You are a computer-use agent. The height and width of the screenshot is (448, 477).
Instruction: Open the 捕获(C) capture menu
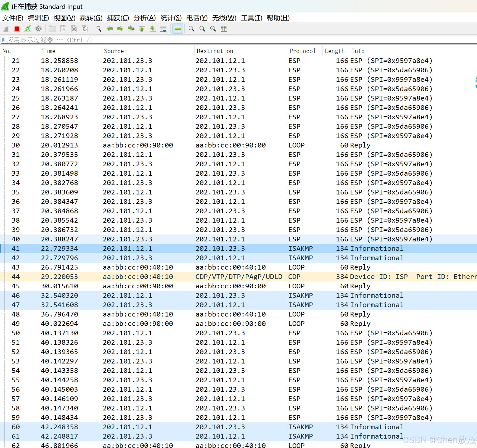click(x=118, y=18)
